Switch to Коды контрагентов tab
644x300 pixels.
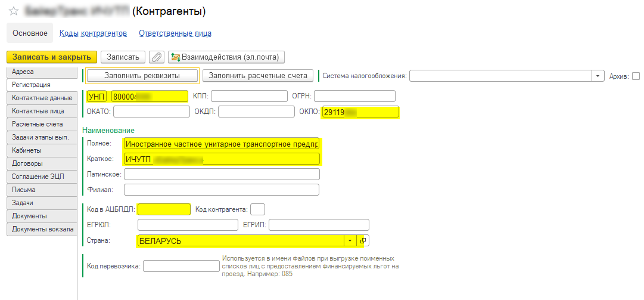point(93,33)
